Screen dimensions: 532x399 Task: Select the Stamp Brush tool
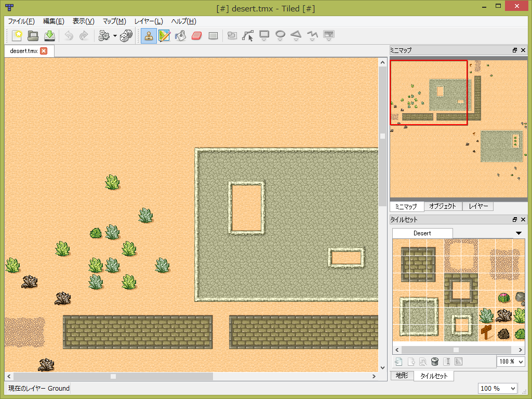pyautogui.click(x=148, y=35)
